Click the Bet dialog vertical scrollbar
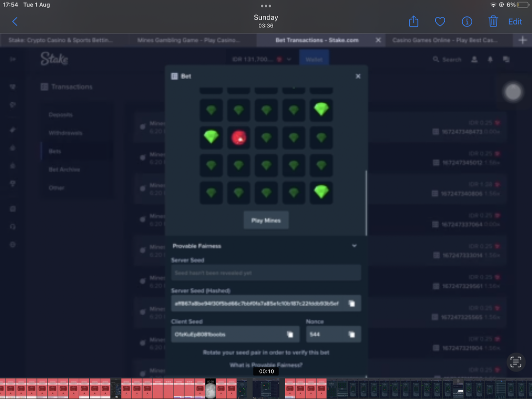The image size is (532, 399). pos(366,203)
